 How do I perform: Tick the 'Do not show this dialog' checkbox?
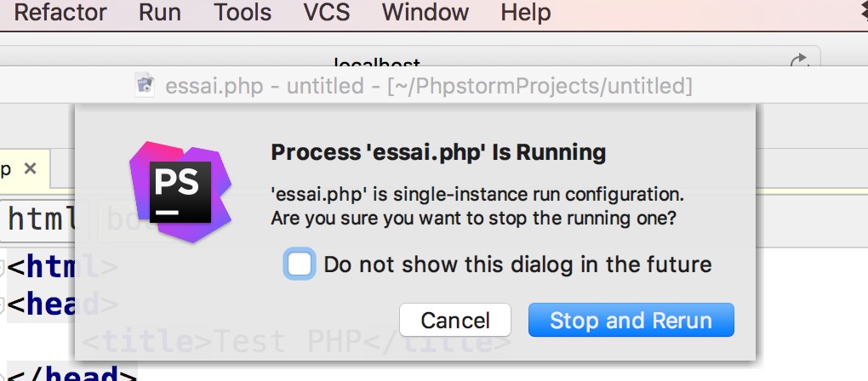click(x=300, y=264)
